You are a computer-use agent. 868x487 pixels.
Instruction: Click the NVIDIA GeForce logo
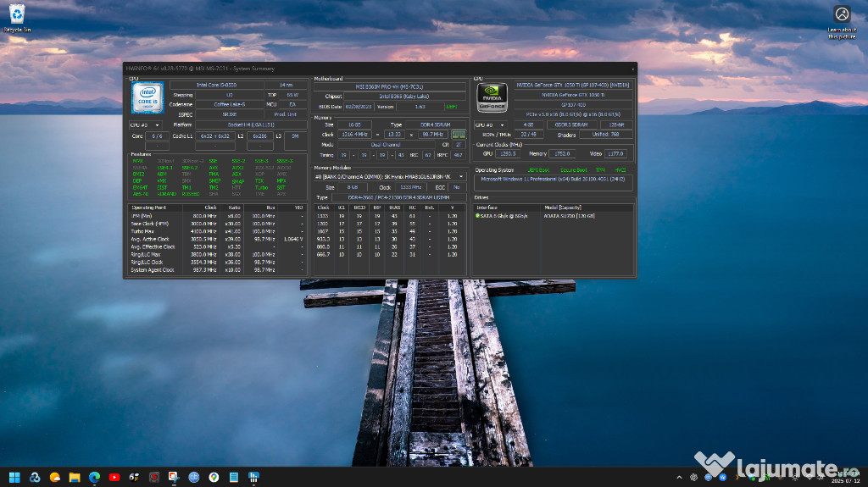[492, 98]
